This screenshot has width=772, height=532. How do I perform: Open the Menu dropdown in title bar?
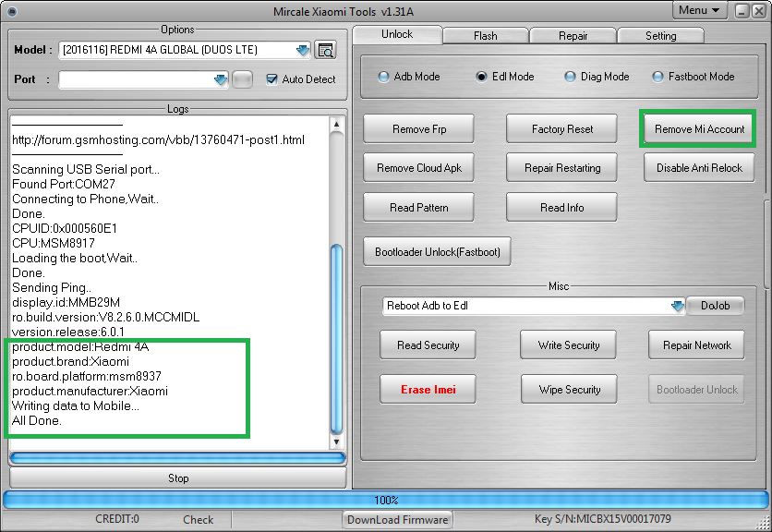tap(699, 10)
